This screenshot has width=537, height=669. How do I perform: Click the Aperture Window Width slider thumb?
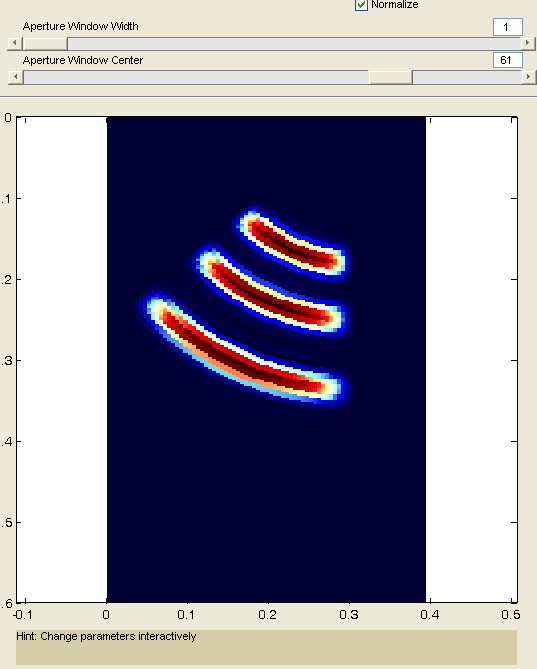pos(45,43)
